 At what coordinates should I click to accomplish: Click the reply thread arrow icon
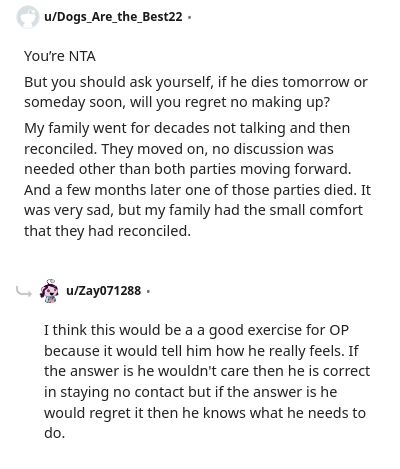click(24, 292)
